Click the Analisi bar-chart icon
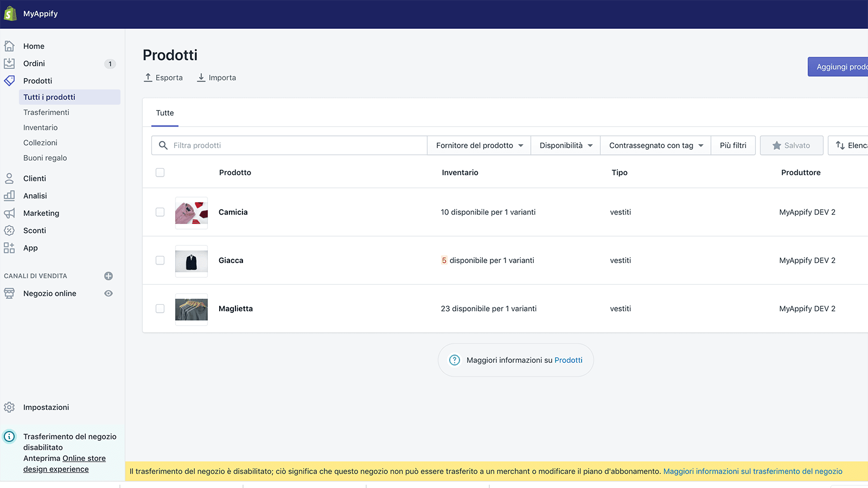Viewport: 868px width, 488px height. (x=9, y=195)
